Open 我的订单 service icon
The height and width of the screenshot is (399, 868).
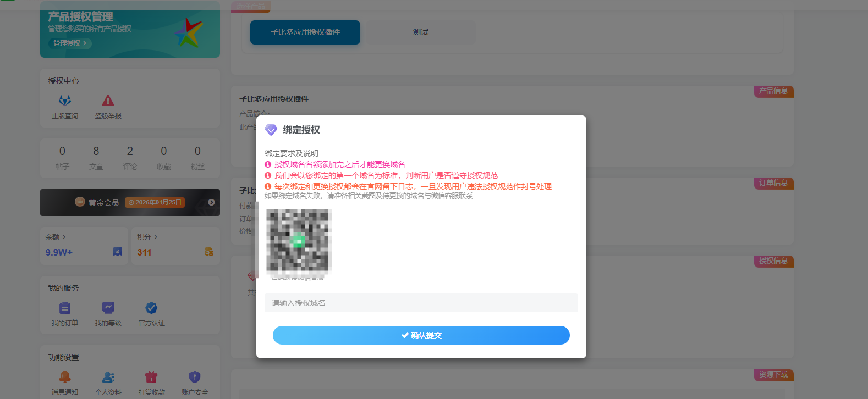pyautogui.click(x=65, y=308)
